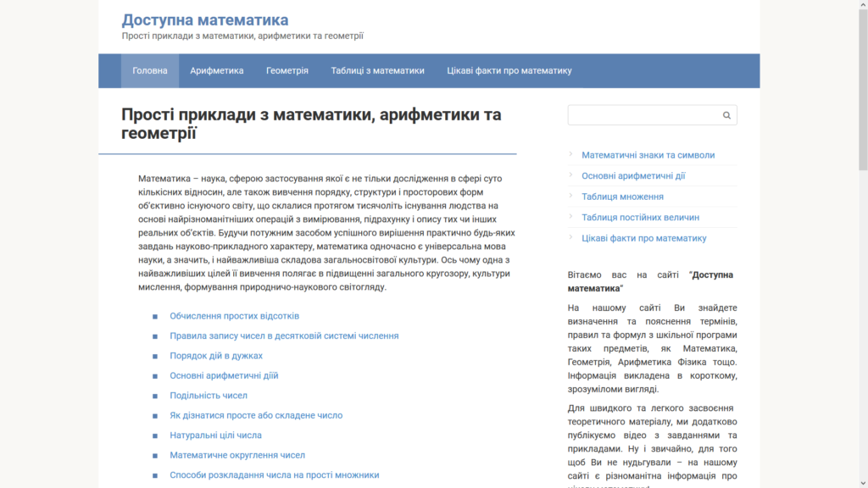Image resolution: width=868 pixels, height=488 pixels.
Task: Open sidebar link Основні арифметичні дії
Action: (633, 175)
